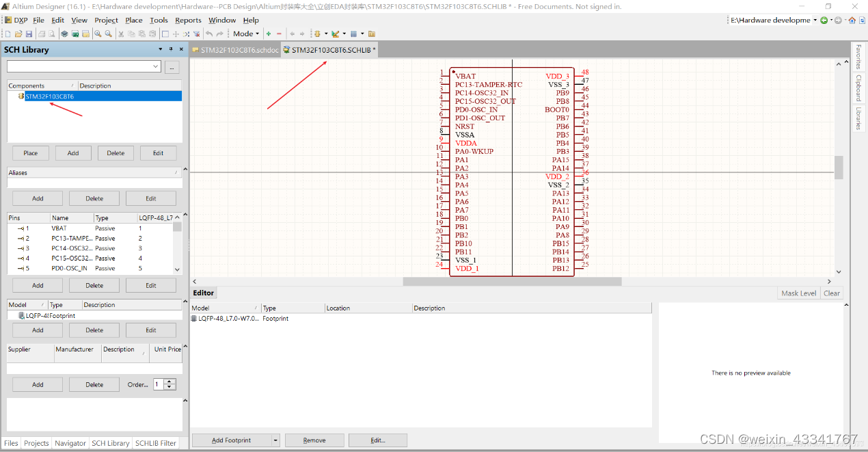Open the Mode dropdown in the toolbar
The height and width of the screenshot is (452, 868).
(246, 34)
